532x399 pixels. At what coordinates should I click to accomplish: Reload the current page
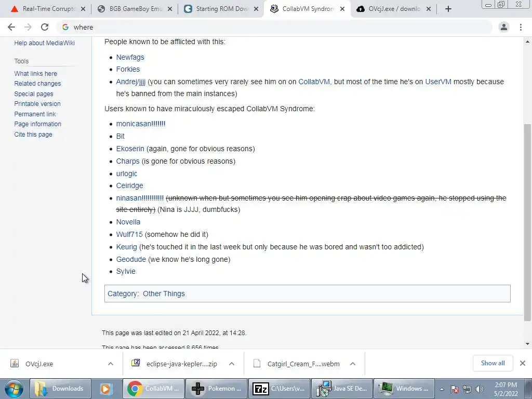pos(45,27)
